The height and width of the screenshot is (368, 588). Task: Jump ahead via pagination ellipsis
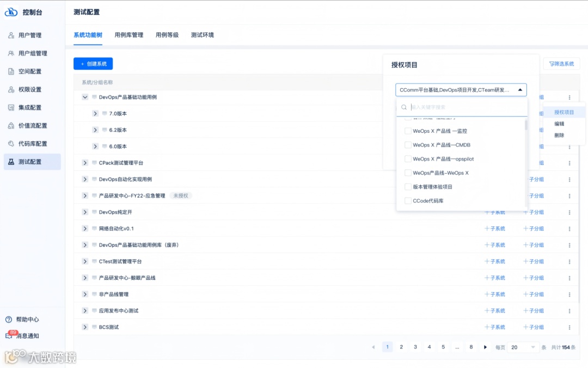point(457,347)
